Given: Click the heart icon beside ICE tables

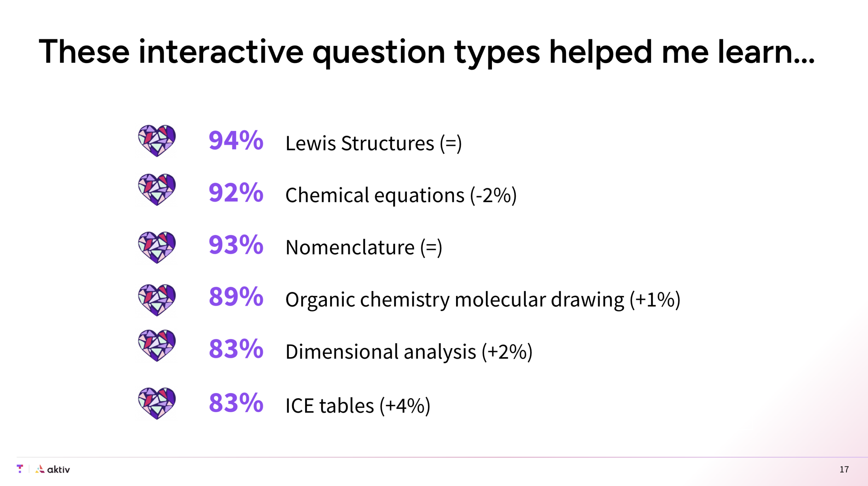Looking at the screenshot, I should coord(157,403).
